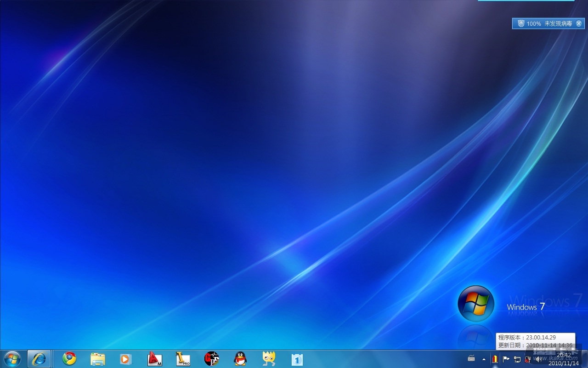Open the volume speaker control
The image size is (588, 368).
click(x=538, y=359)
